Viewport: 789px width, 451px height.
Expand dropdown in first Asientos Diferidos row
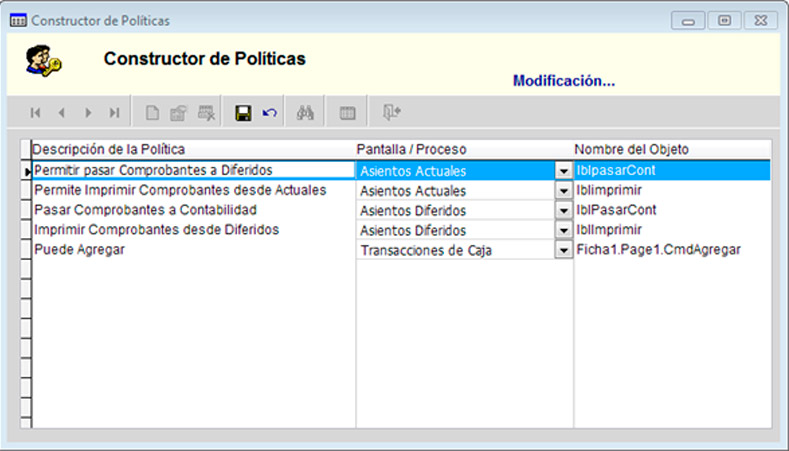[563, 211]
